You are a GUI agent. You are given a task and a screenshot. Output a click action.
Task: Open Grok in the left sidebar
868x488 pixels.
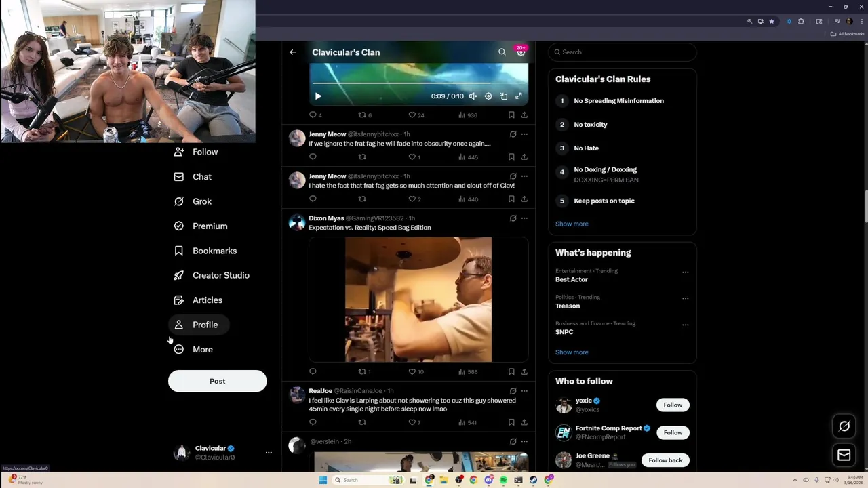[x=193, y=201]
